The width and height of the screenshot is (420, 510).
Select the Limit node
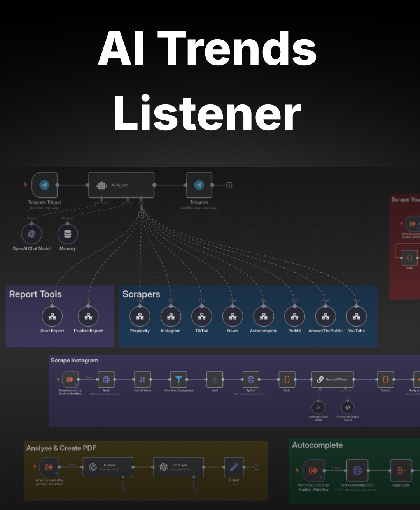pyautogui.click(x=215, y=380)
